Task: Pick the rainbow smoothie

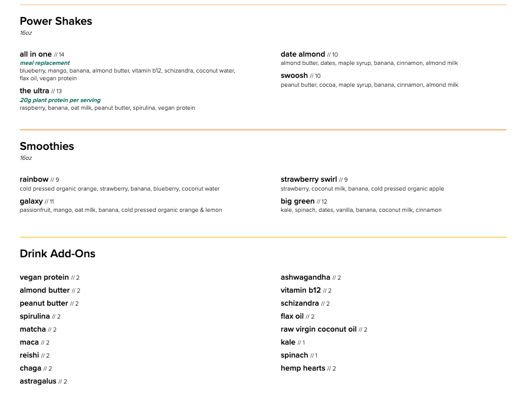Action: click(x=34, y=179)
